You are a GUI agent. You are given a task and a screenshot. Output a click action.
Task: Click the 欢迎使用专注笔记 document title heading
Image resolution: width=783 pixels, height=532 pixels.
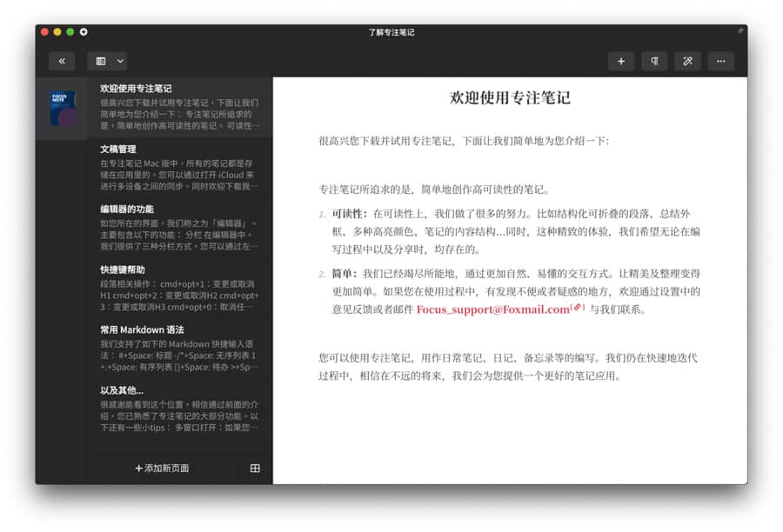[510, 97]
